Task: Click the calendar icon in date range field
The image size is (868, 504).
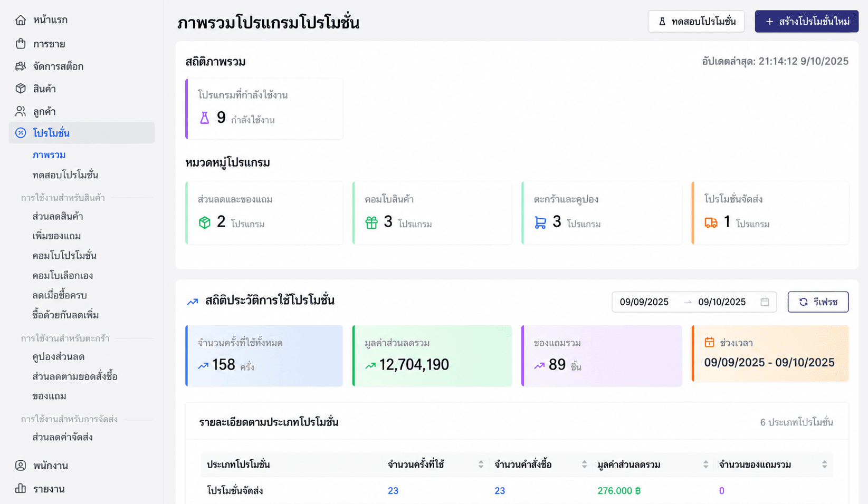Action: (x=765, y=302)
